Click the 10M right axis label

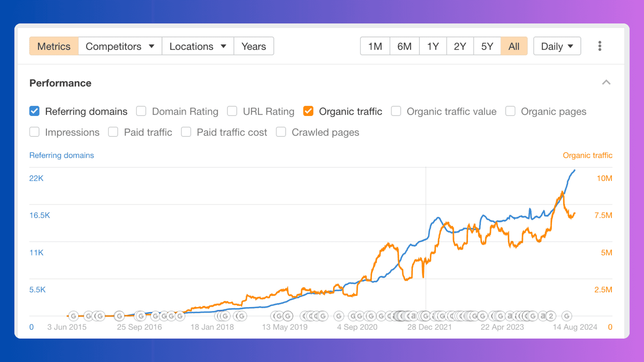604,178
